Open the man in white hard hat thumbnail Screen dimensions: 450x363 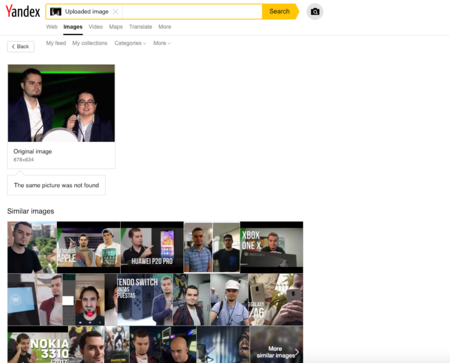click(x=229, y=299)
